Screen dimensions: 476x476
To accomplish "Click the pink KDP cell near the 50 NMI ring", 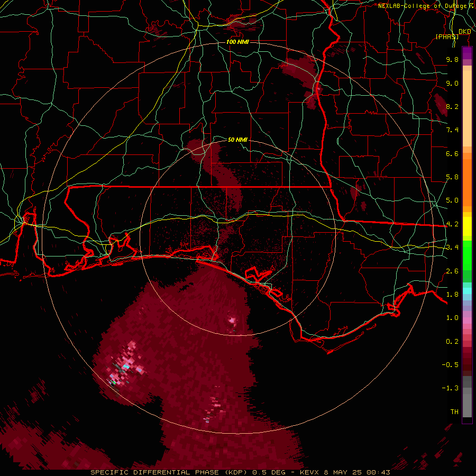I will click(x=233, y=321).
